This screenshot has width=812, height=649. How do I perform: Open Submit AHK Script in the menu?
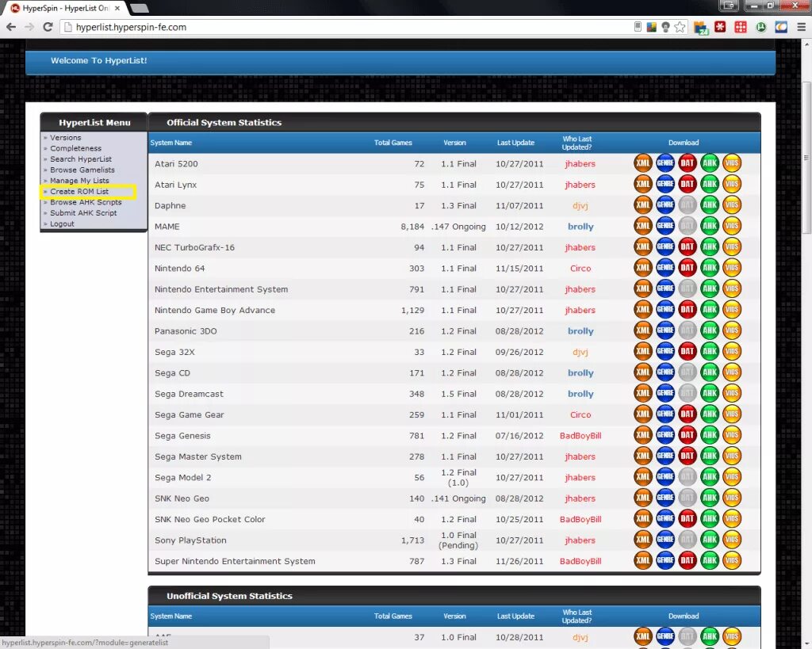pos(83,213)
